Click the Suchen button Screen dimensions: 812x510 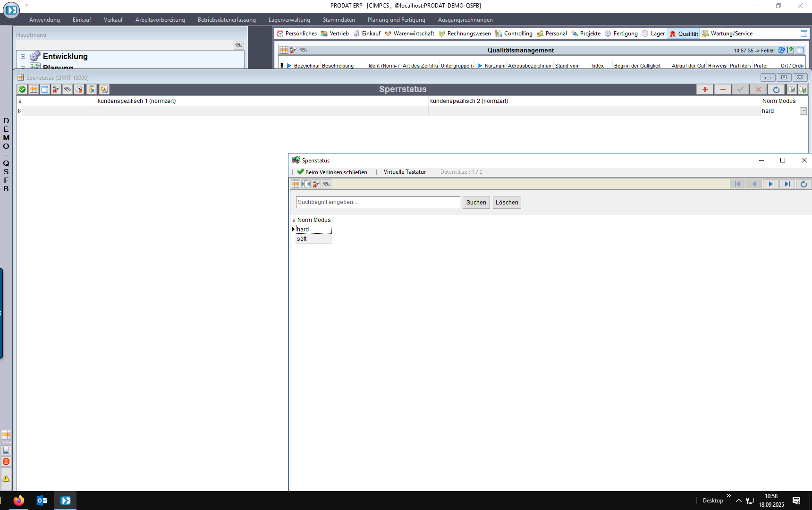point(476,202)
